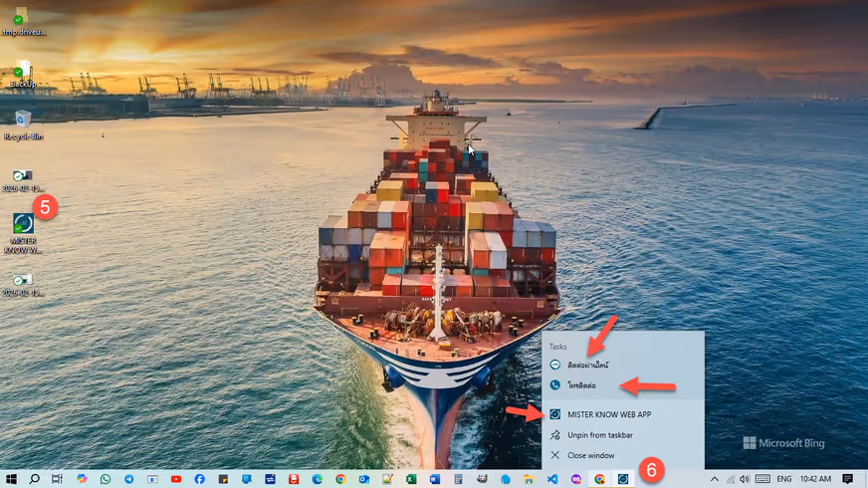Launch Excel from the taskbar
The width and height of the screenshot is (868, 488).
[x=411, y=479]
